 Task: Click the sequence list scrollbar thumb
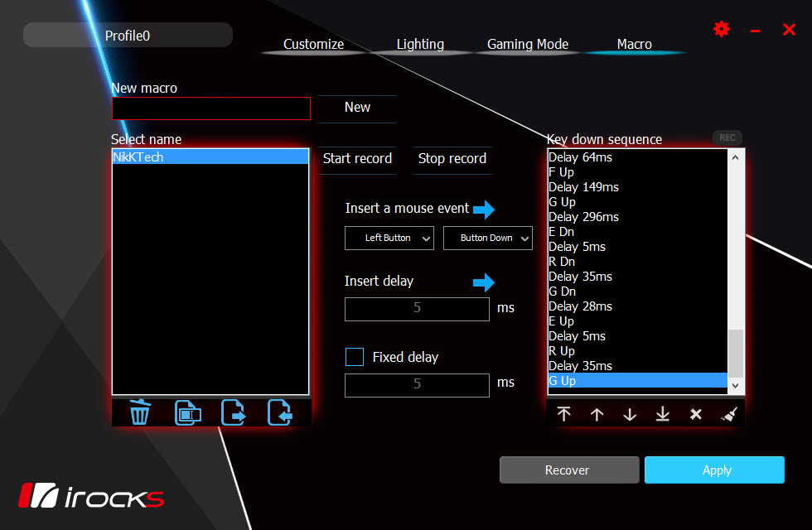736,353
